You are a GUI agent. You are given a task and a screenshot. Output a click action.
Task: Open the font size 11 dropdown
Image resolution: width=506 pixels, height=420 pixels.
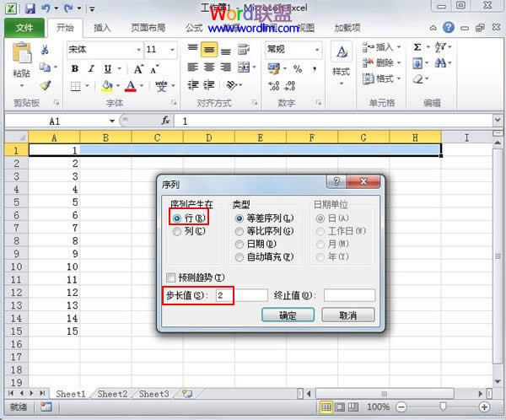click(x=172, y=50)
